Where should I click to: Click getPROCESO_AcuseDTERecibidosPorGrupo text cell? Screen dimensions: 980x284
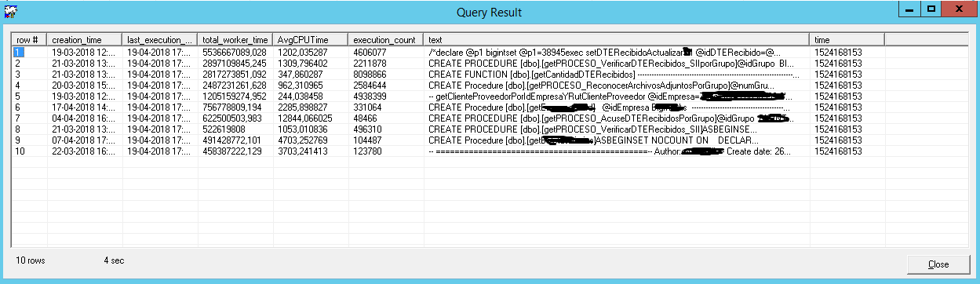click(616, 118)
